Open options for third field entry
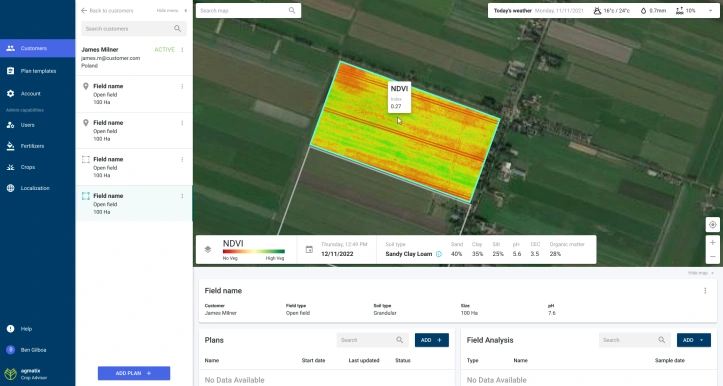 coord(183,160)
